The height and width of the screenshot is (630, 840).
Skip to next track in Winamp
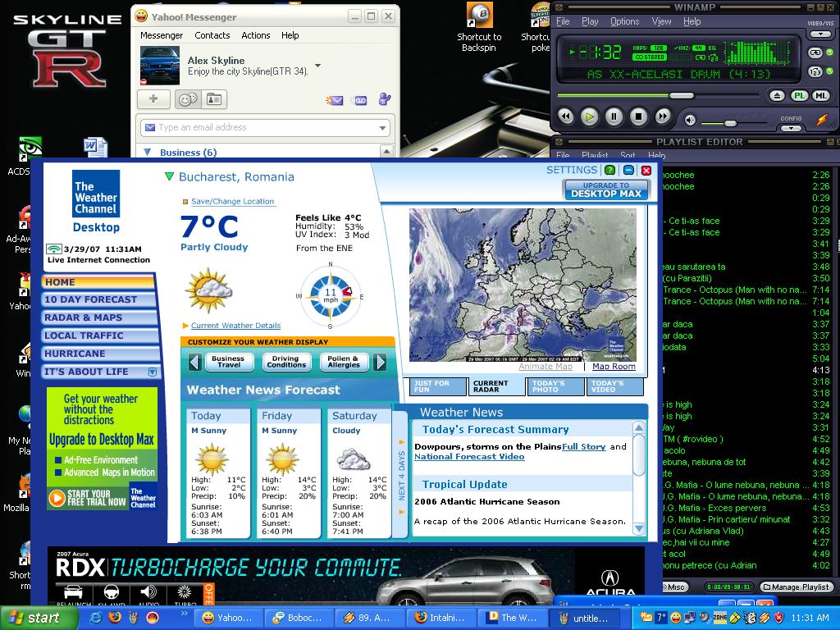coord(663,117)
